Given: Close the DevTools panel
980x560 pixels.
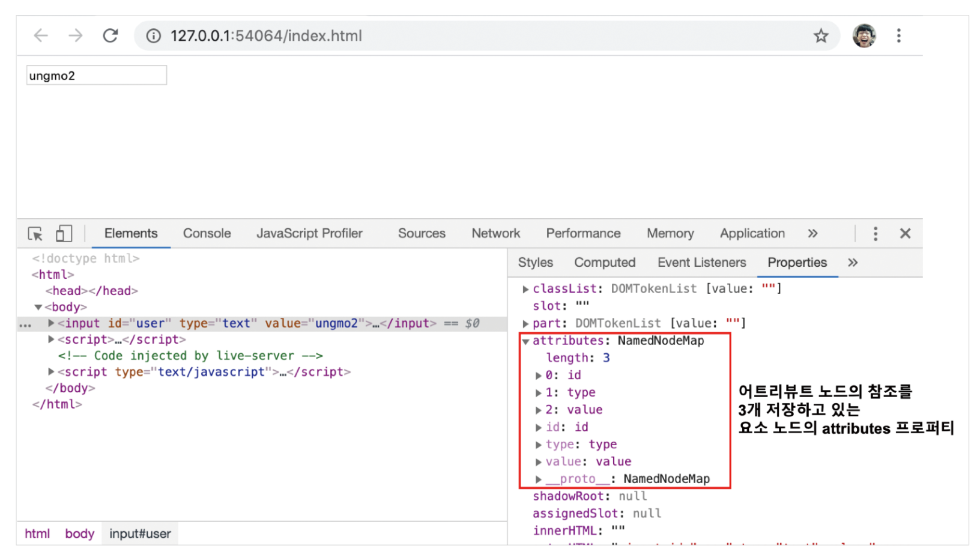Looking at the screenshot, I should 905,234.
